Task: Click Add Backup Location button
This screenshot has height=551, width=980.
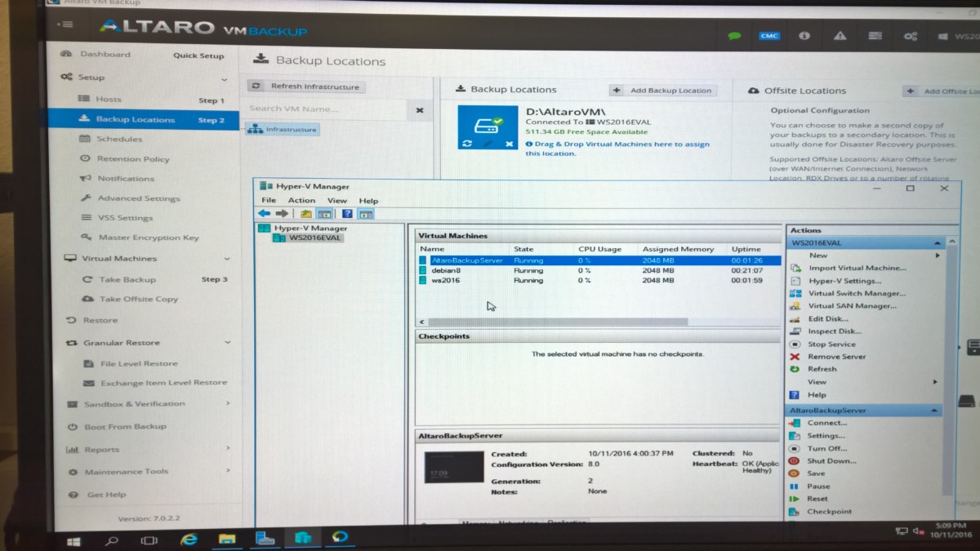Action: (663, 91)
